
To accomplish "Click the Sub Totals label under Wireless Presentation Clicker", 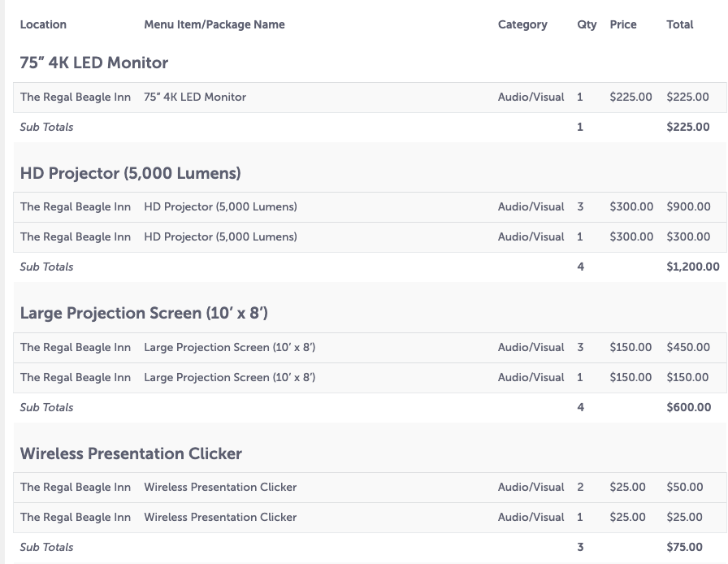I will [x=46, y=547].
